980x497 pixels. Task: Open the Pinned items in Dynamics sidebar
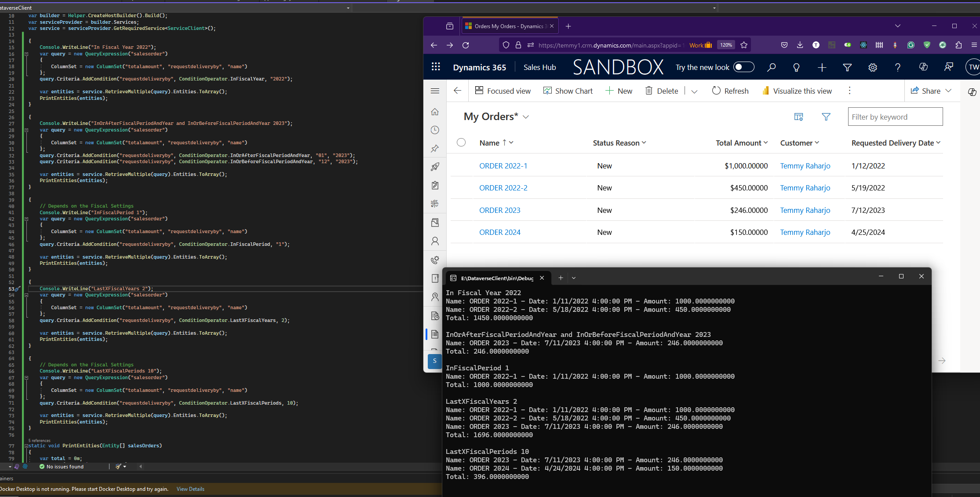pyautogui.click(x=435, y=149)
